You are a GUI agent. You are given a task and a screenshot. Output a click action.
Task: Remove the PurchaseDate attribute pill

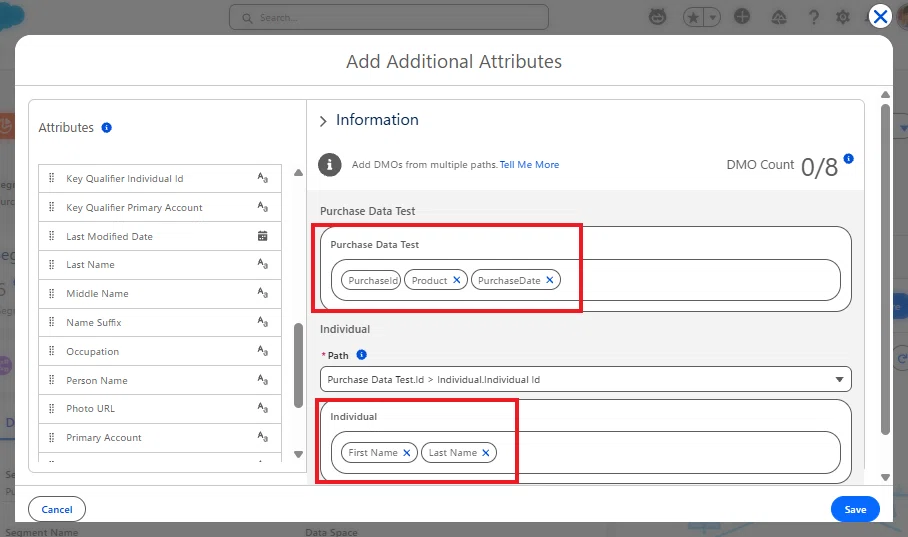(x=550, y=280)
